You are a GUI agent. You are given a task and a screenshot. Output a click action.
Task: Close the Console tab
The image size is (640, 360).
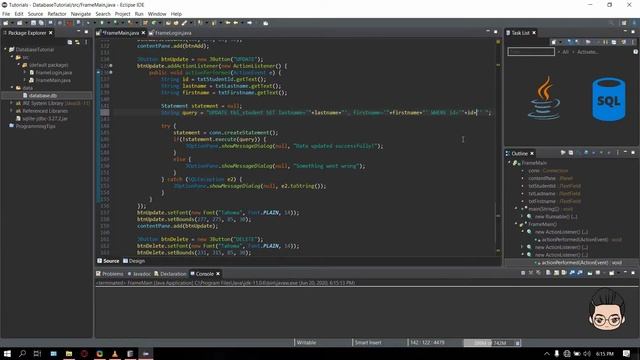point(218,274)
